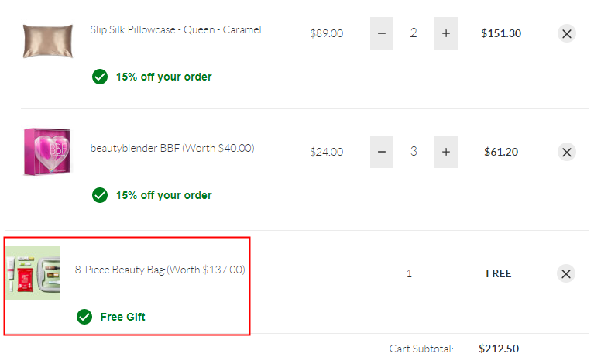Viewport: 594px width, 364px height.
Task: Open 8-Piece Beauty Bag product image
Action: click(x=33, y=273)
